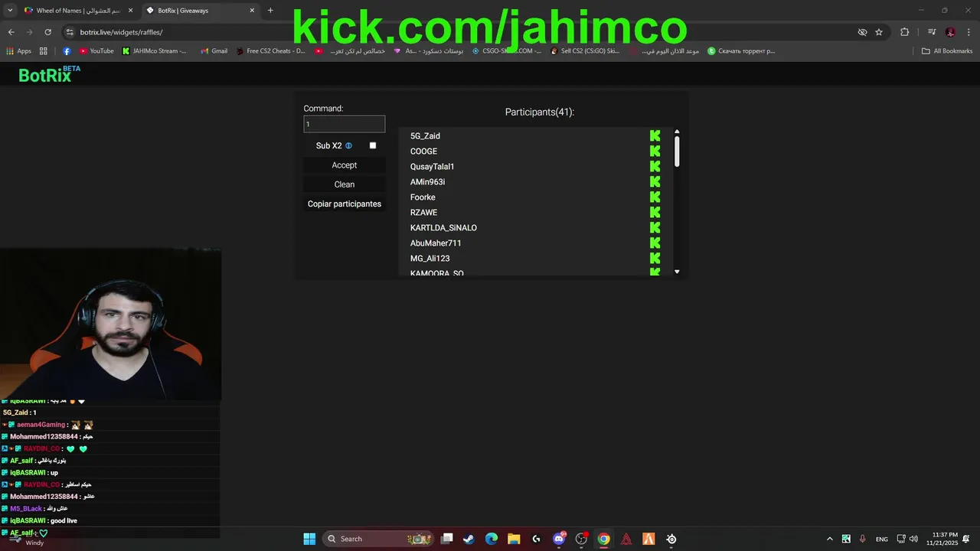Viewport: 980px width, 551px height.
Task: Click the microphone icon in the system tray
Action: (x=863, y=539)
